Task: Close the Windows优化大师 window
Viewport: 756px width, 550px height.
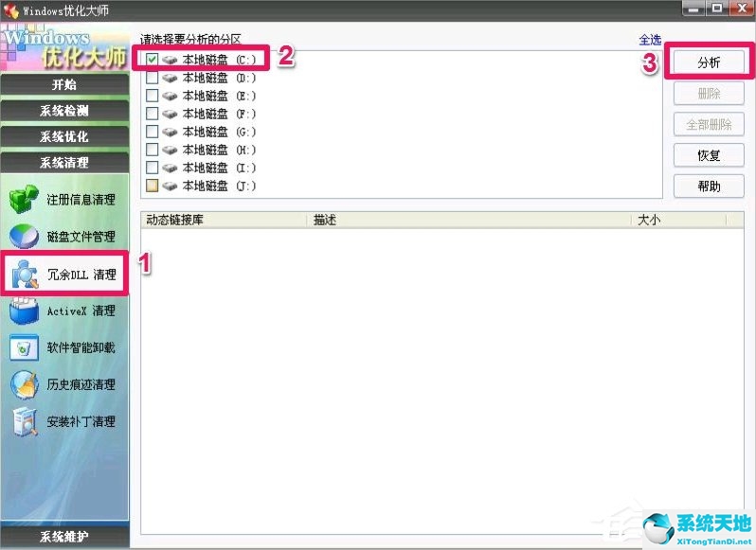Action: [x=742, y=9]
